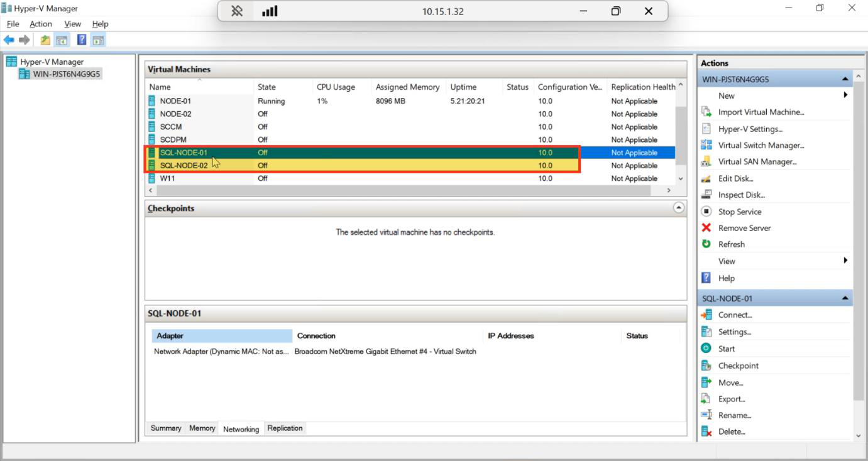Click the NODE-01 virtual machine icon

[x=152, y=101]
